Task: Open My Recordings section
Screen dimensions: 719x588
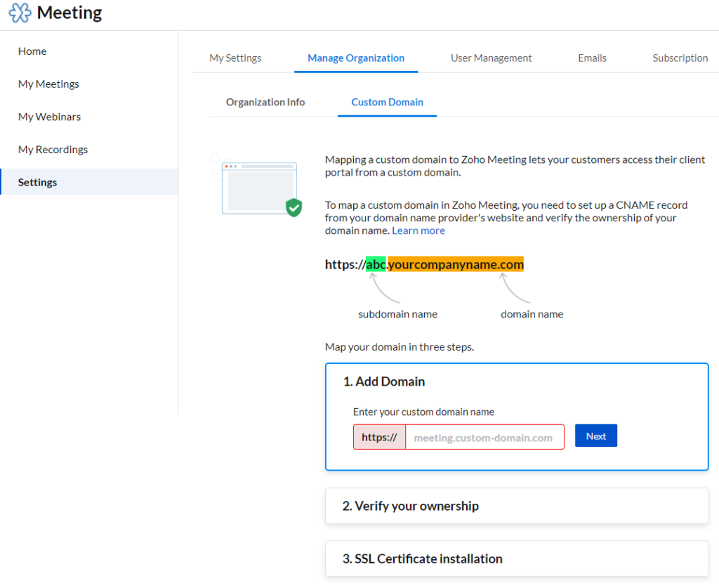Action: click(53, 150)
